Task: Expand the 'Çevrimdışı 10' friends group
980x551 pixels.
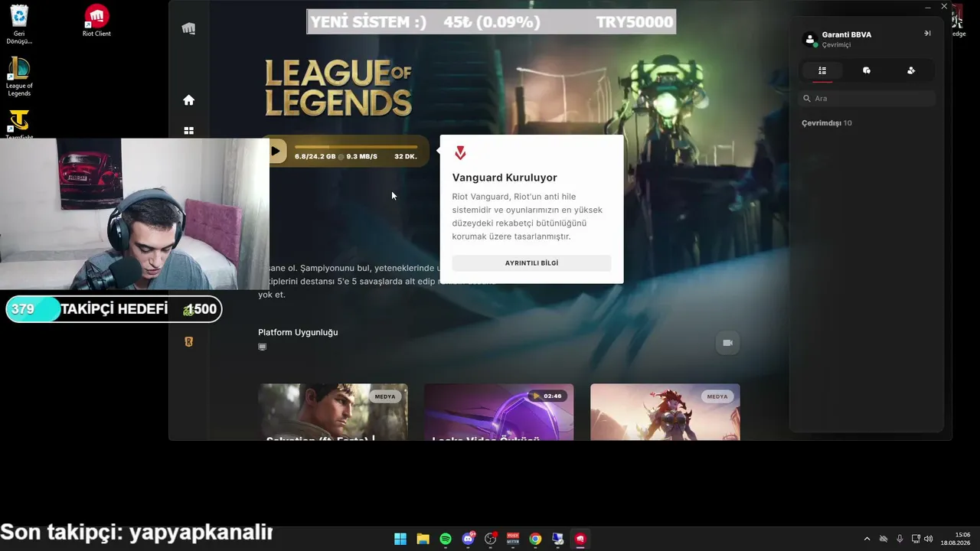Action: tap(827, 123)
